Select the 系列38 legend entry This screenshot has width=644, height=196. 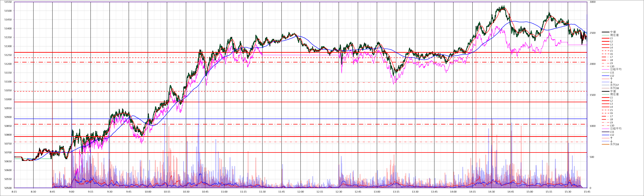[x=614, y=88]
